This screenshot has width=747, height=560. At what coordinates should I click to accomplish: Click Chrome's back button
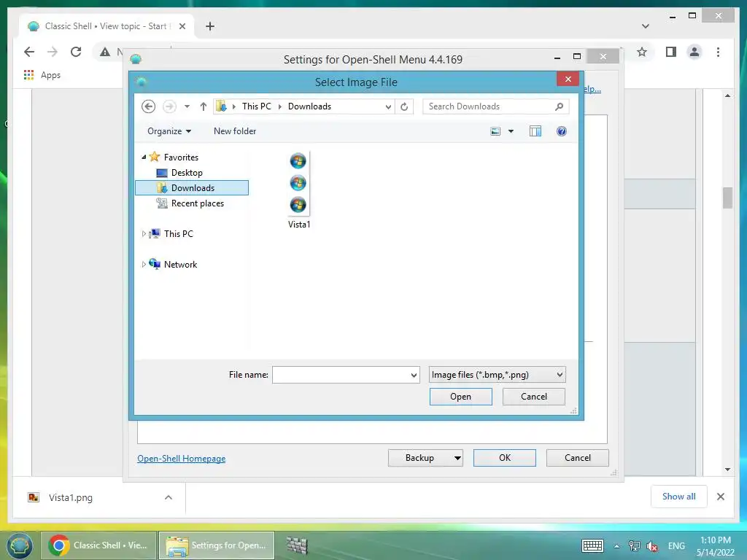coord(29,52)
